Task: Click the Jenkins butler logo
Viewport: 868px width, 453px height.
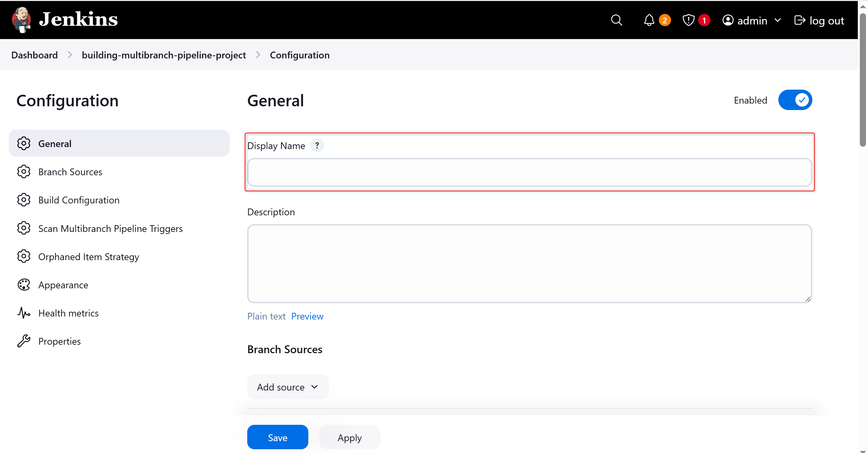Action: click(x=22, y=20)
